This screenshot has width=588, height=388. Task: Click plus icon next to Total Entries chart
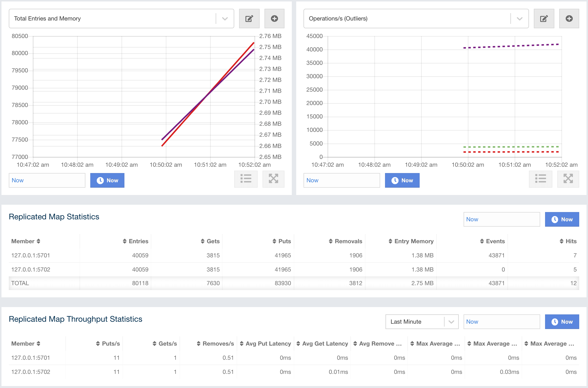[274, 19]
